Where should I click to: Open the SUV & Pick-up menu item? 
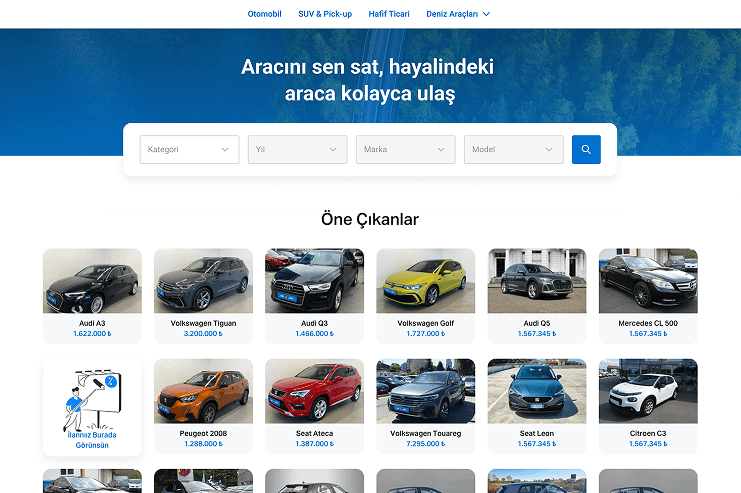click(x=325, y=14)
